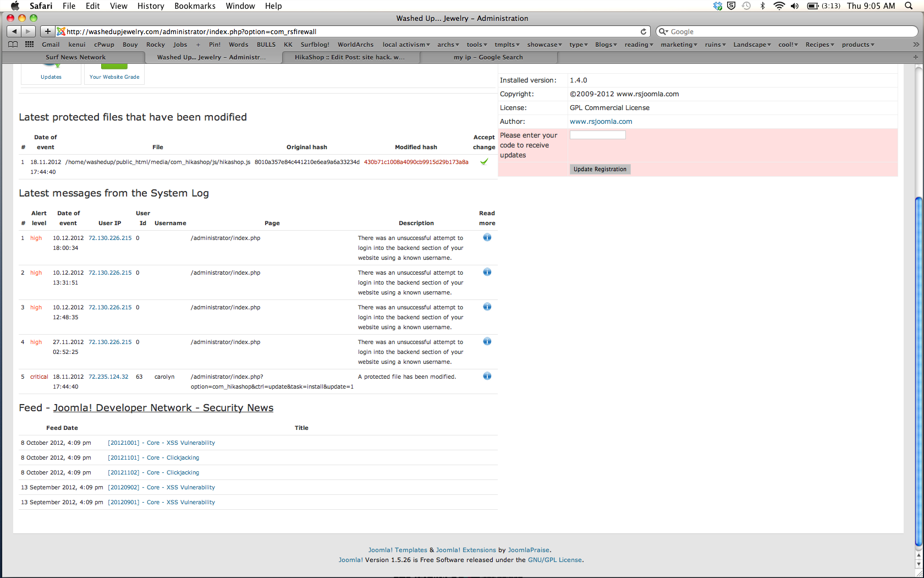Open read more info icon for 12:48:35 event
This screenshot has height=578, width=924.
point(487,307)
